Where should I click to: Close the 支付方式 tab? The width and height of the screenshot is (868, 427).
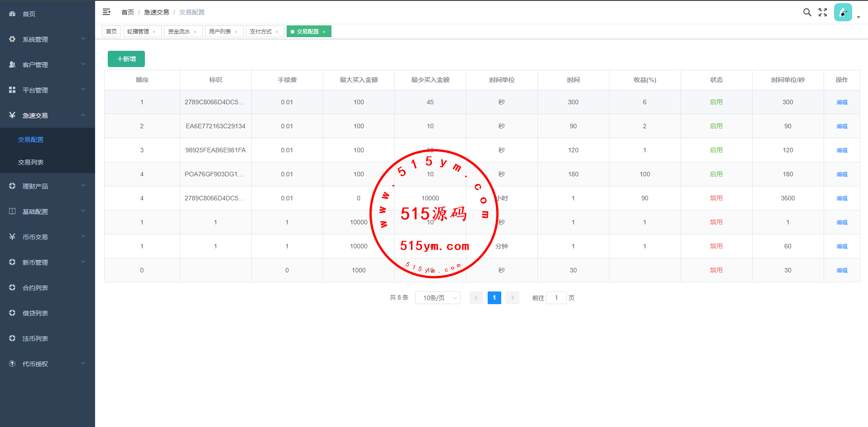click(x=277, y=32)
